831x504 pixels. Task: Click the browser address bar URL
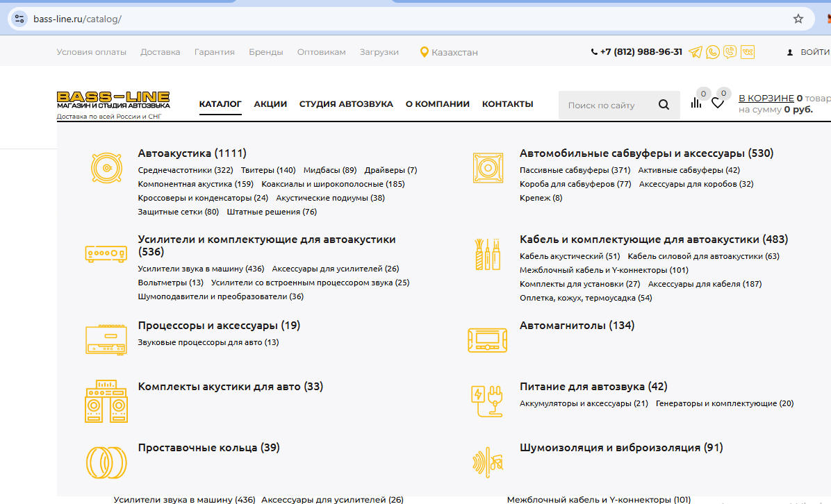[x=77, y=19]
